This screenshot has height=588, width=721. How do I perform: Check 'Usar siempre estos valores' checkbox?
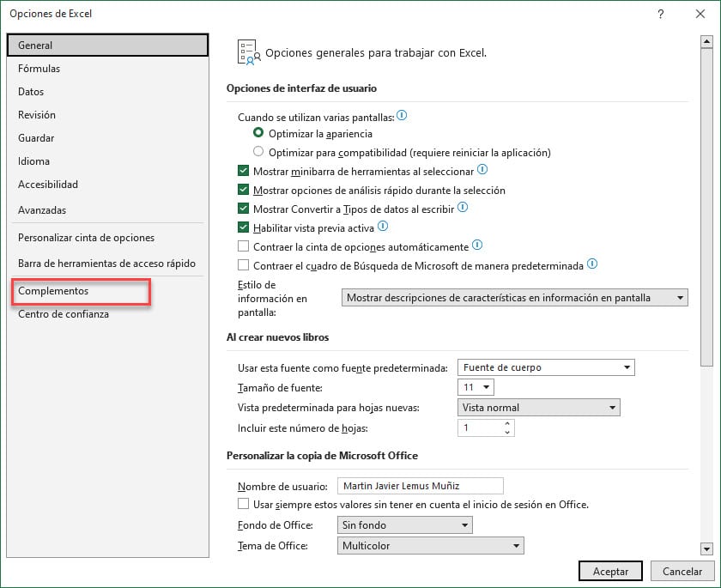[x=244, y=504]
